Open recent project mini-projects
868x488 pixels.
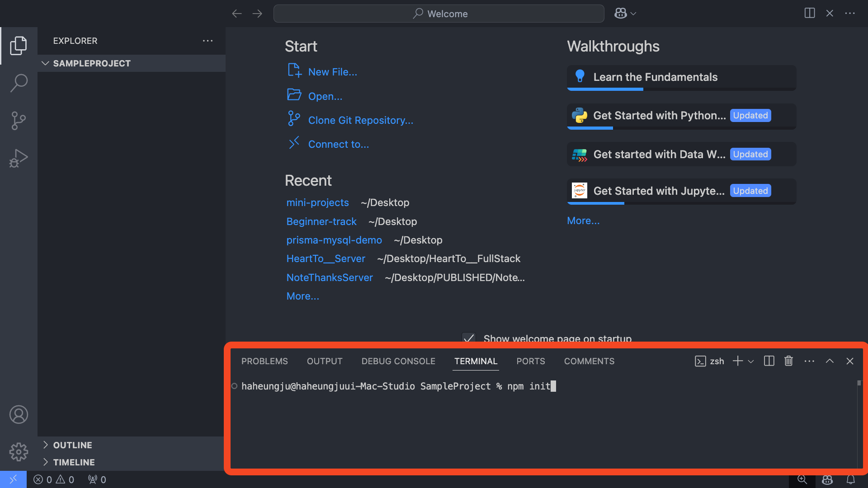tap(317, 202)
